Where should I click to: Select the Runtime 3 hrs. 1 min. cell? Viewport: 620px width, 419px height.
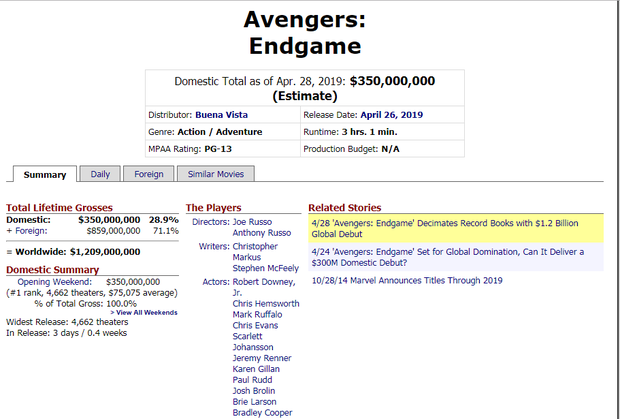382,132
